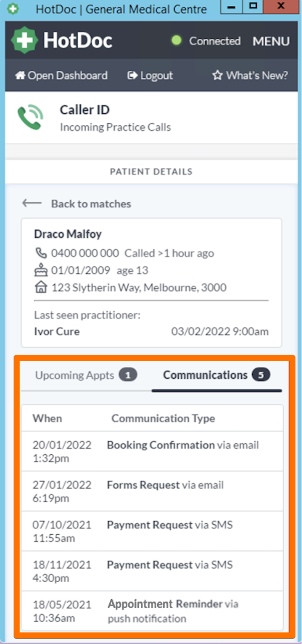Select Booking Confirmation via email row
Image resolution: width=302 pixels, height=644 pixels.
pyautogui.click(x=152, y=451)
